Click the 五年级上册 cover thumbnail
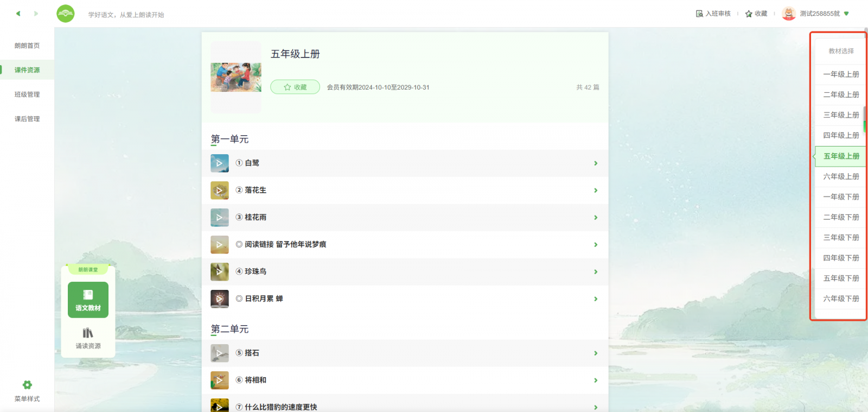 coord(236,77)
